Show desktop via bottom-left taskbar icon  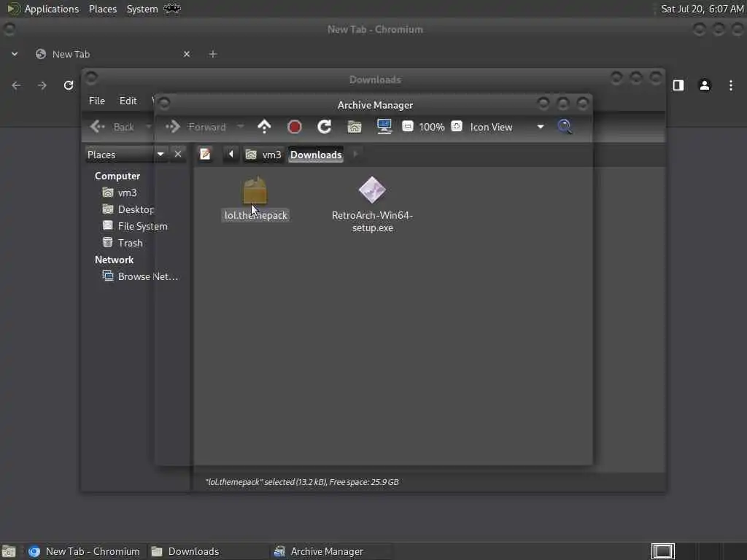point(9,551)
